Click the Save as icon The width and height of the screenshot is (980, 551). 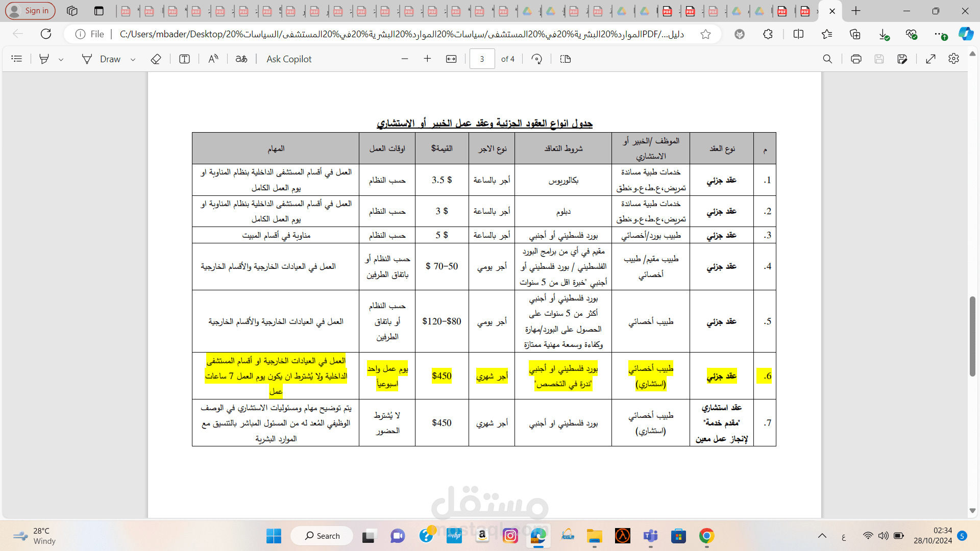click(902, 59)
